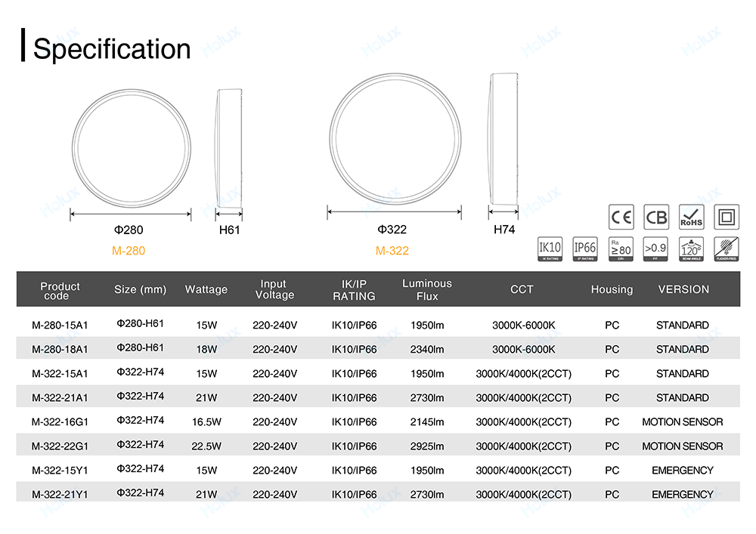The width and height of the screenshot is (756, 534).
Task: Select product code M-280-18A1
Action: [60, 350]
